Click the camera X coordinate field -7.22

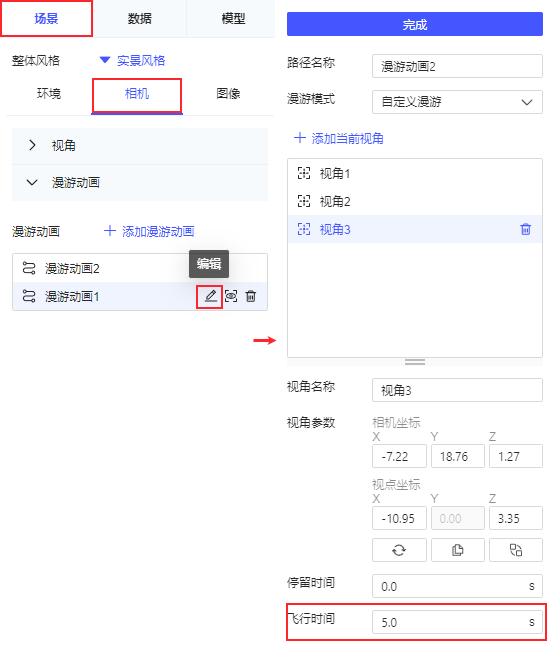pos(399,456)
